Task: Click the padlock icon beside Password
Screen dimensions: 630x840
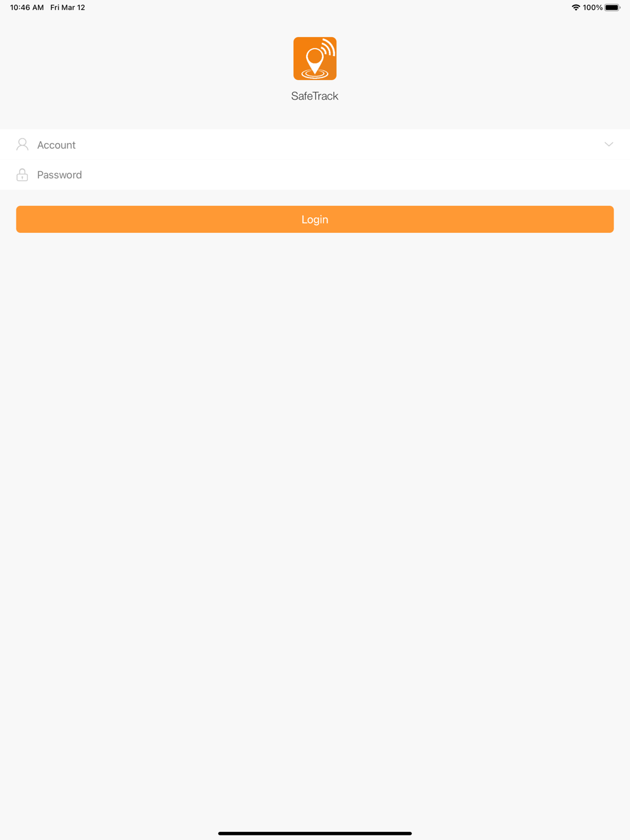Action: 22,174
